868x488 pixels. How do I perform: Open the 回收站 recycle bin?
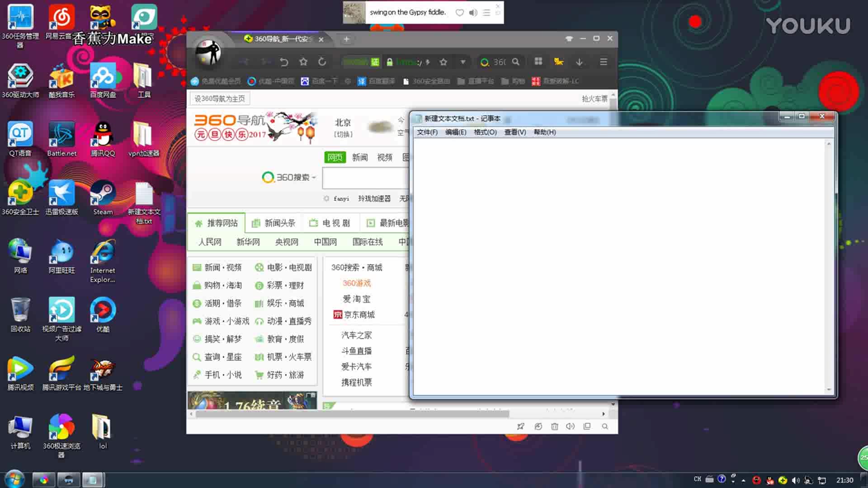coord(20,314)
